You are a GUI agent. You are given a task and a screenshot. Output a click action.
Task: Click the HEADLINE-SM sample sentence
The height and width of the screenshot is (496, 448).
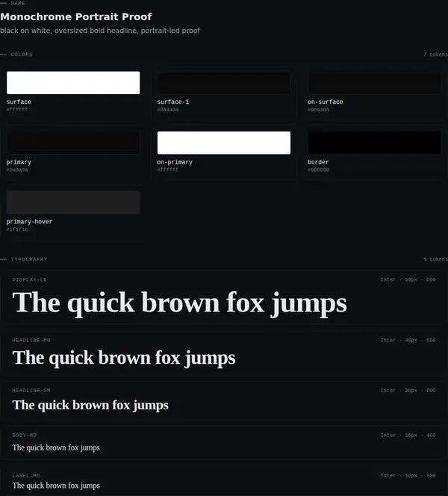coord(90,405)
